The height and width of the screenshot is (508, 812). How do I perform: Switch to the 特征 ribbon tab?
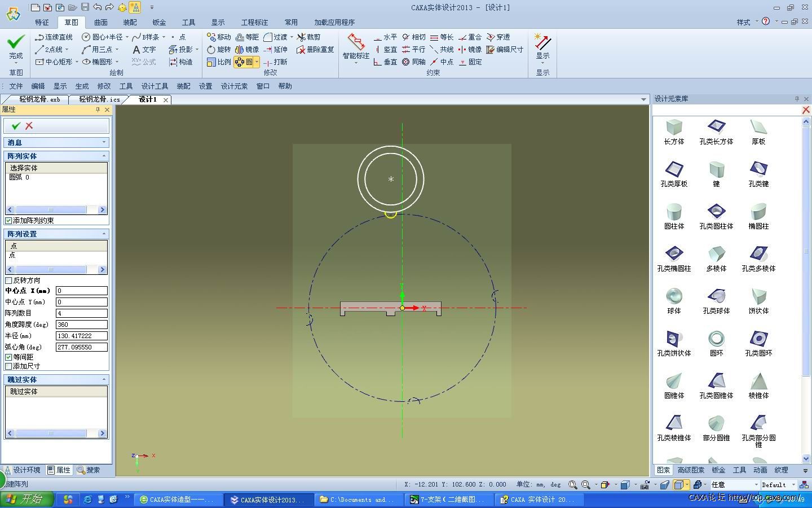[x=42, y=23]
